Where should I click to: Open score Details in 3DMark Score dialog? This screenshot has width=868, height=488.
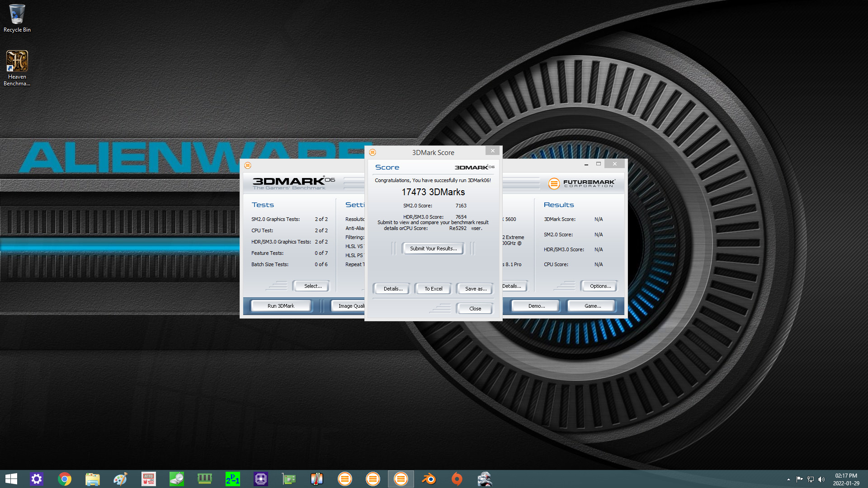pos(392,289)
